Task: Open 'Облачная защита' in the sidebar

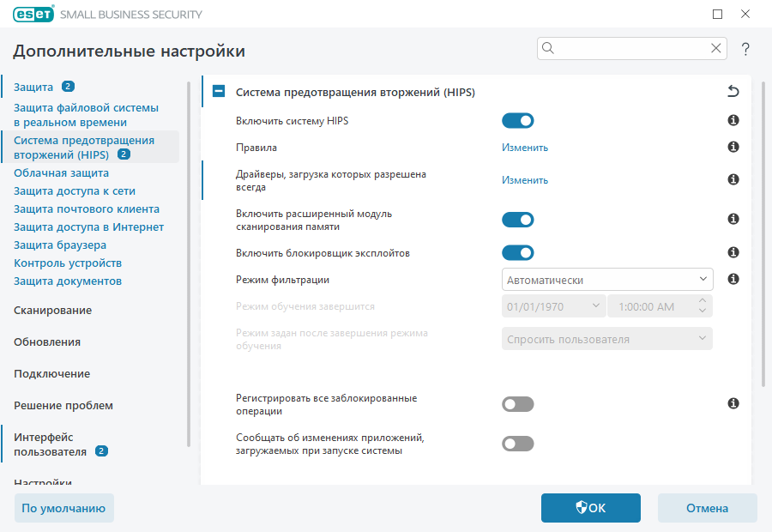Action: click(61, 172)
